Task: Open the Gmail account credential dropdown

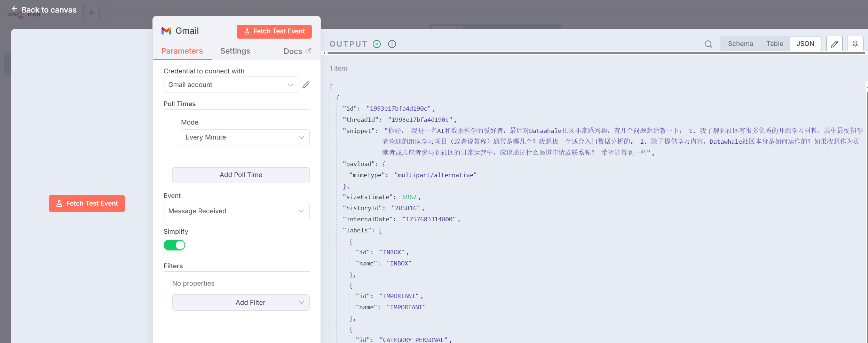Action: pos(231,85)
